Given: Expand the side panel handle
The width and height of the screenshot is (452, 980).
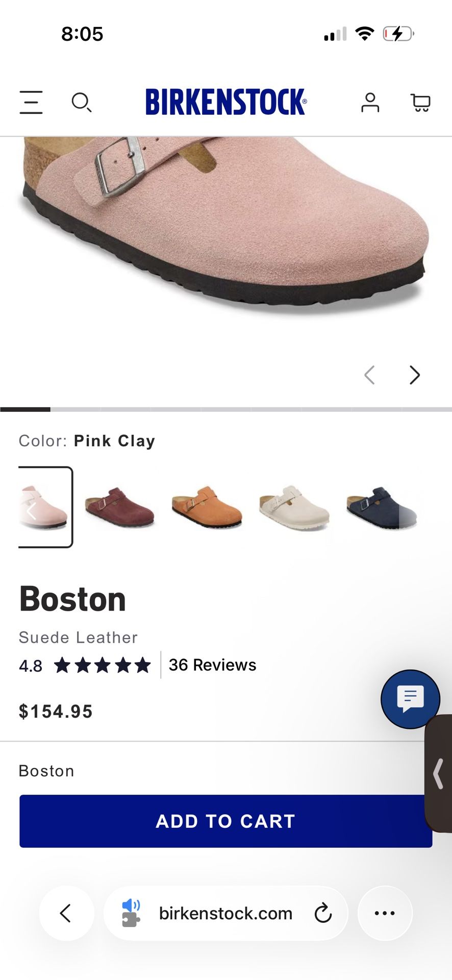Looking at the screenshot, I should click(x=439, y=773).
